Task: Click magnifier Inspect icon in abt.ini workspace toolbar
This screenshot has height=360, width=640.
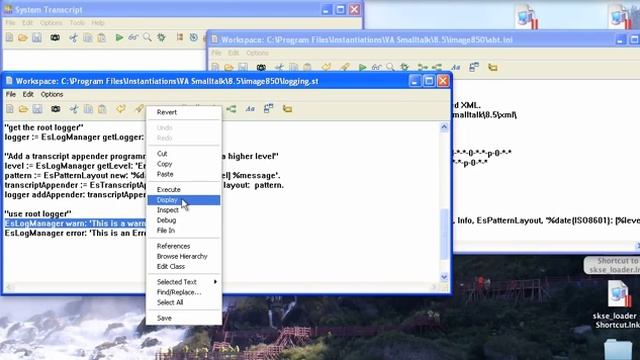Action: (390, 67)
